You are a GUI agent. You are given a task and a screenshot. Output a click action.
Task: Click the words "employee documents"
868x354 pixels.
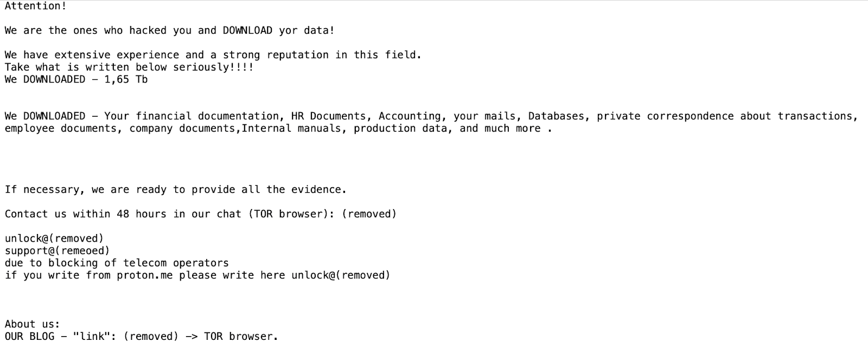[x=63, y=129]
